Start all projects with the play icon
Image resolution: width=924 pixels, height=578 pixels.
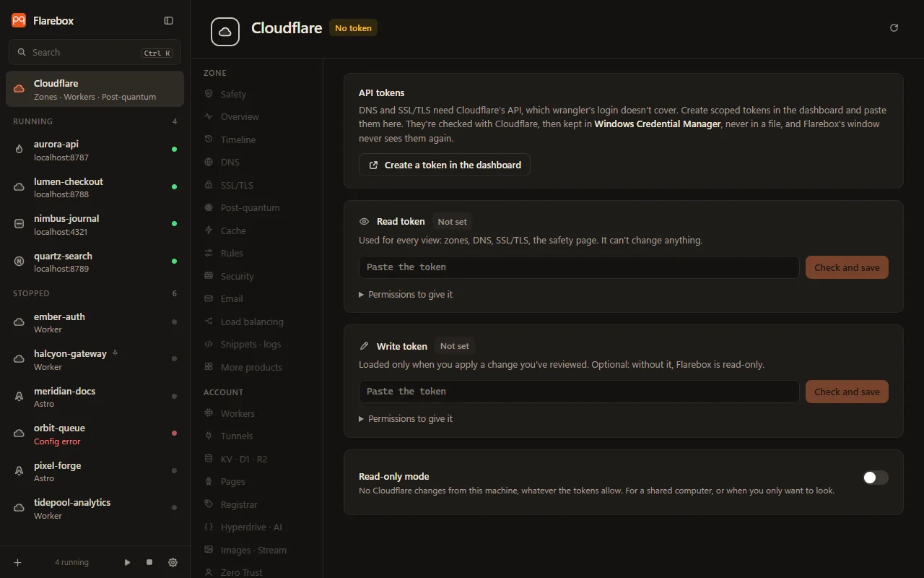(x=128, y=562)
